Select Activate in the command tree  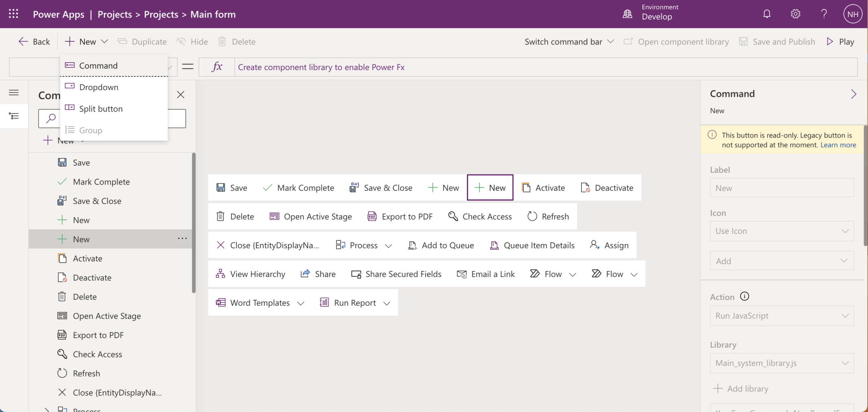tap(110, 258)
